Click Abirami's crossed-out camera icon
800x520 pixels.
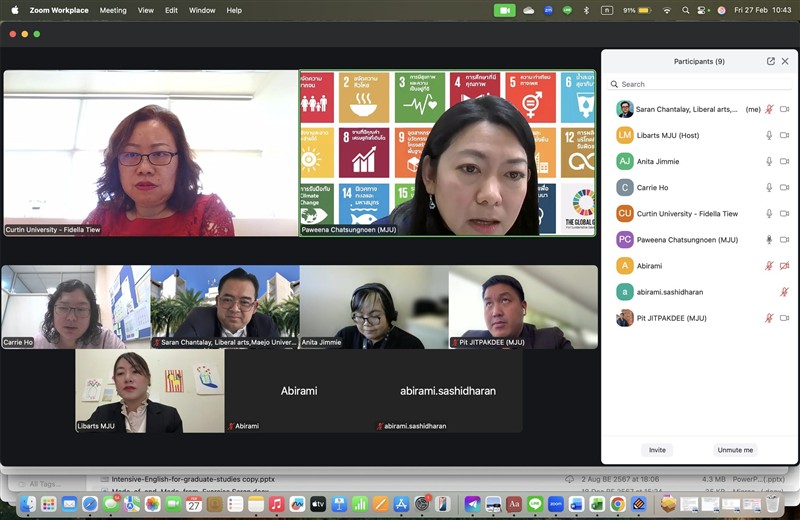(784, 266)
